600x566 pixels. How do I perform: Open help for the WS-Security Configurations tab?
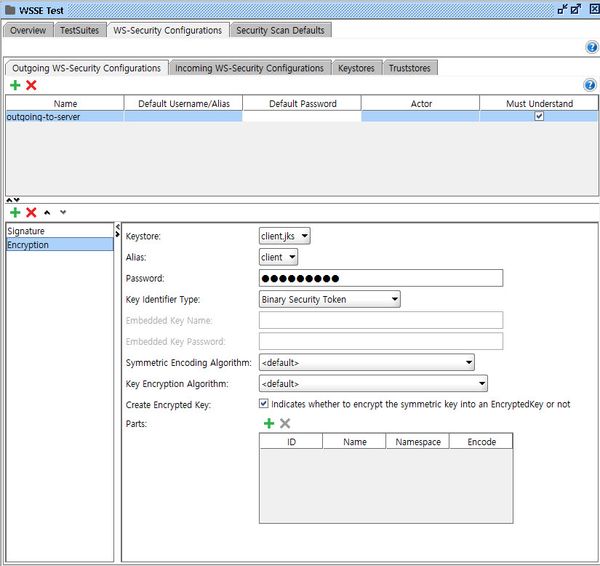coord(591,47)
